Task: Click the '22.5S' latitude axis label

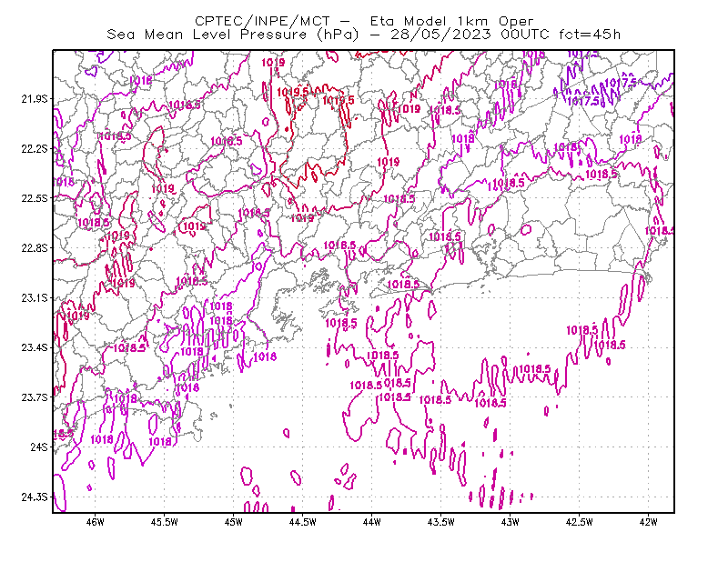Action: point(35,198)
